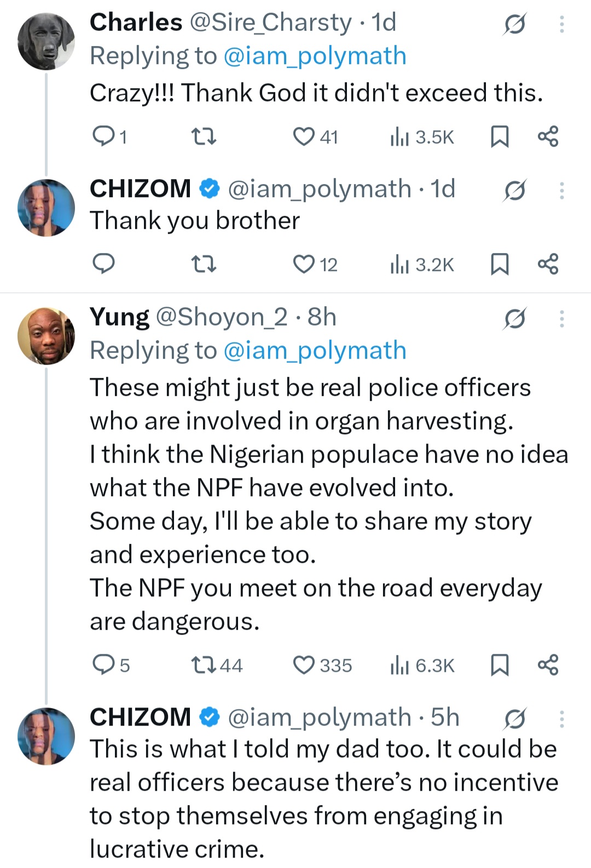Repost Yung's tweet with 44 reposts
Image resolution: width=591 pixels, height=868 pixels.
(x=202, y=665)
